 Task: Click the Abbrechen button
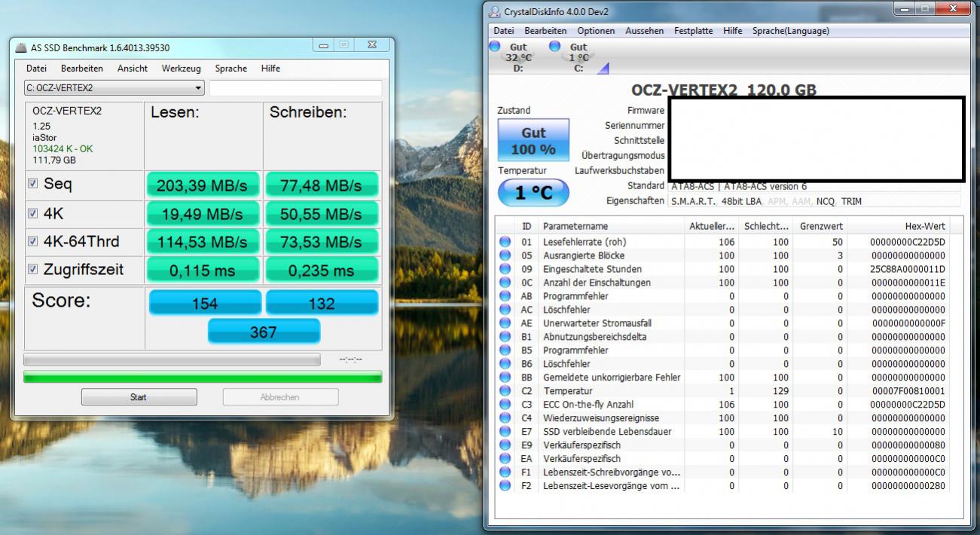tap(280, 397)
